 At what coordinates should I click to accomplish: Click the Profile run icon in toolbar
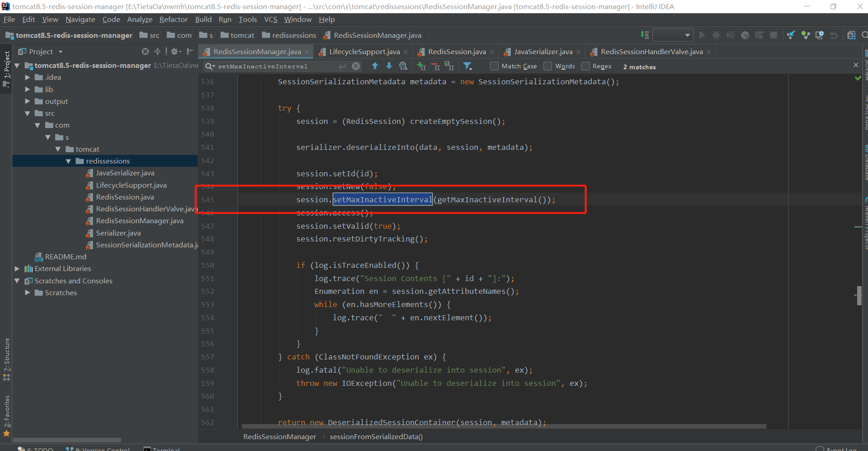(x=745, y=35)
